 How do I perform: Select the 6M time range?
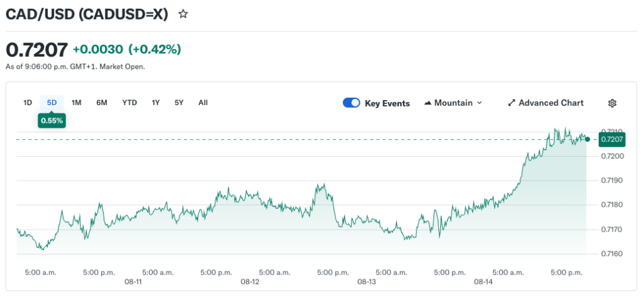(x=102, y=103)
